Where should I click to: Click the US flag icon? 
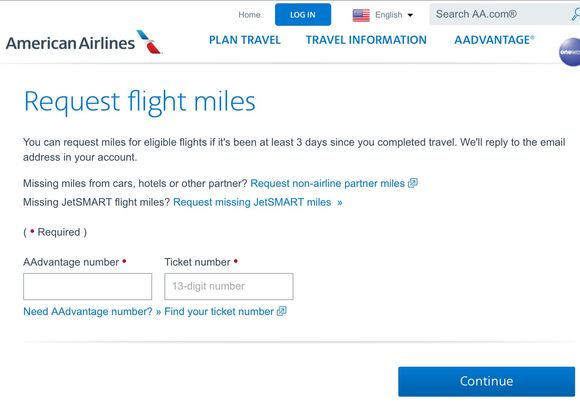click(361, 15)
